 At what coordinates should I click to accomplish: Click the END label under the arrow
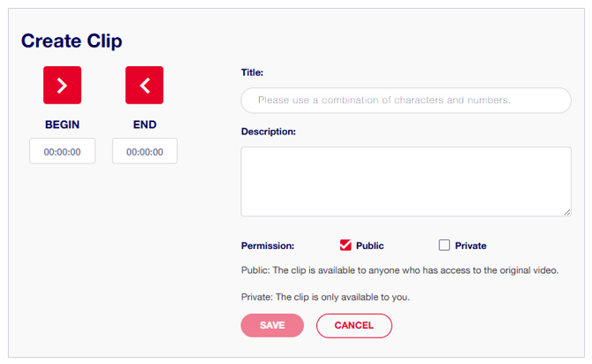click(x=145, y=125)
